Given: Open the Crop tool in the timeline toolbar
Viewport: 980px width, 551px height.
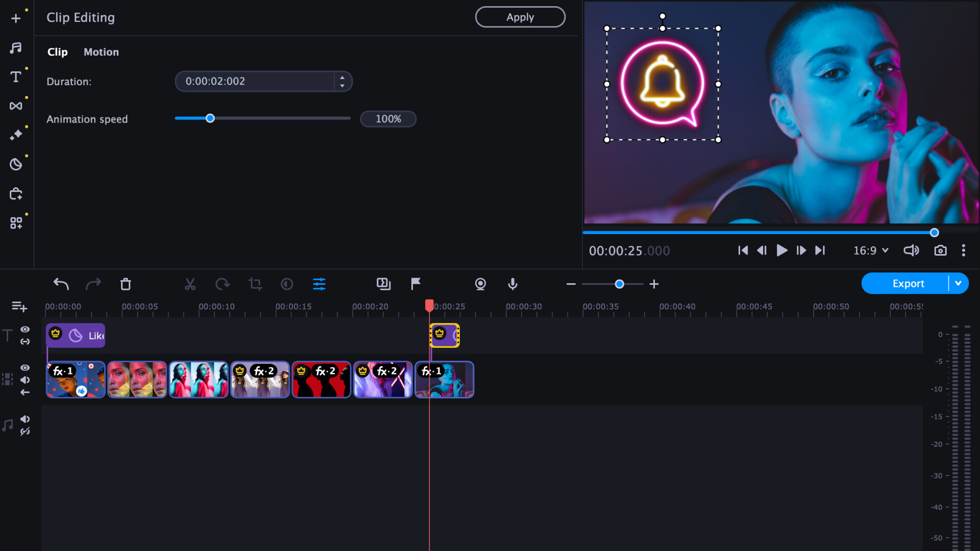Looking at the screenshot, I should pyautogui.click(x=255, y=284).
